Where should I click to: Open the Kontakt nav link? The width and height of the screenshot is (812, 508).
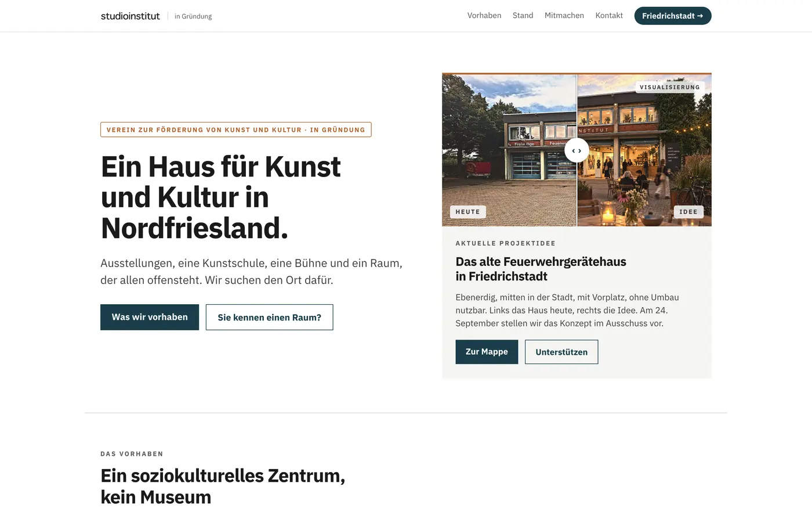[609, 16]
